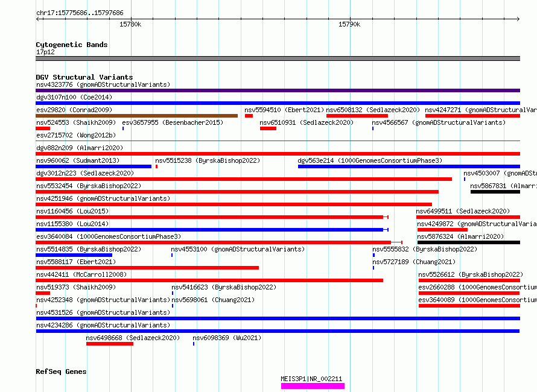Click the brown esv29820 variant bar
This screenshot has height=392, width=537.
pos(136,116)
